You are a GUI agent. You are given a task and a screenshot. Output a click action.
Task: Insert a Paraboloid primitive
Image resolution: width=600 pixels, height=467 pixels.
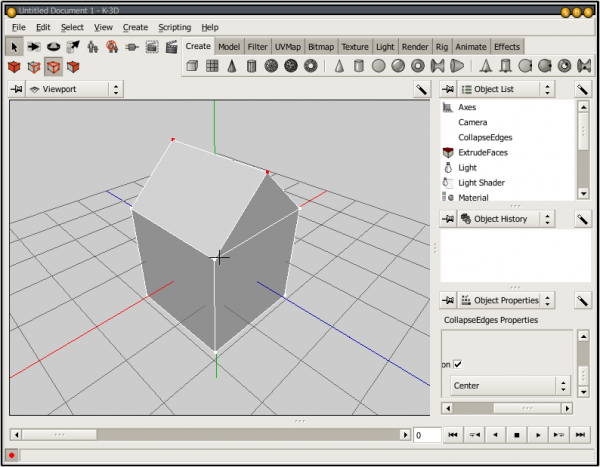pyautogui.click(x=457, y=66)
